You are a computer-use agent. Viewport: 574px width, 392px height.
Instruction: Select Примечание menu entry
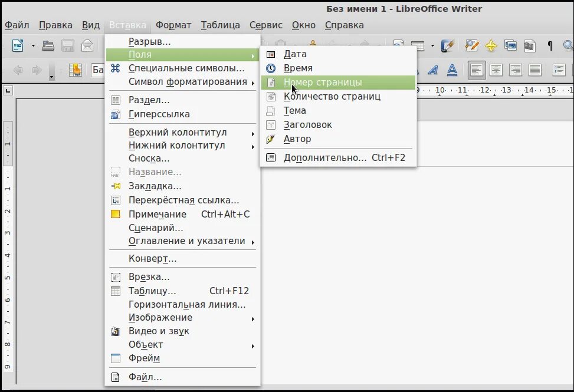coord(182,215)
